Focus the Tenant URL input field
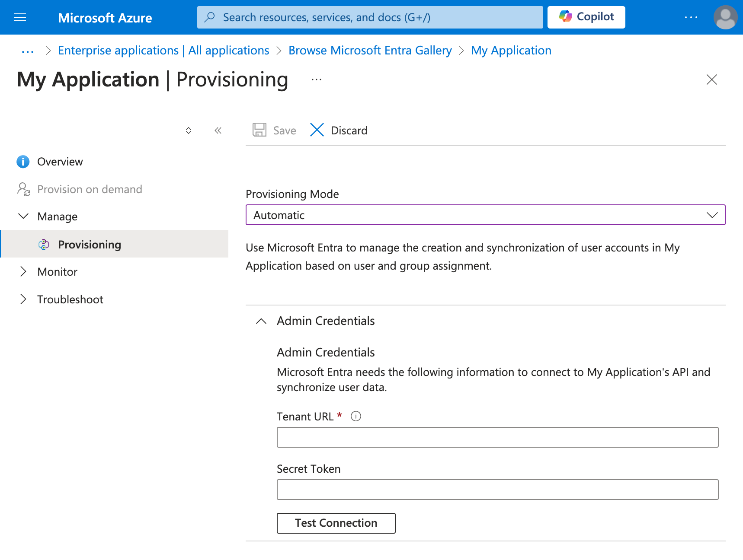Image resolution: width=743 pixels, height=560 pixels. [497, 437]
